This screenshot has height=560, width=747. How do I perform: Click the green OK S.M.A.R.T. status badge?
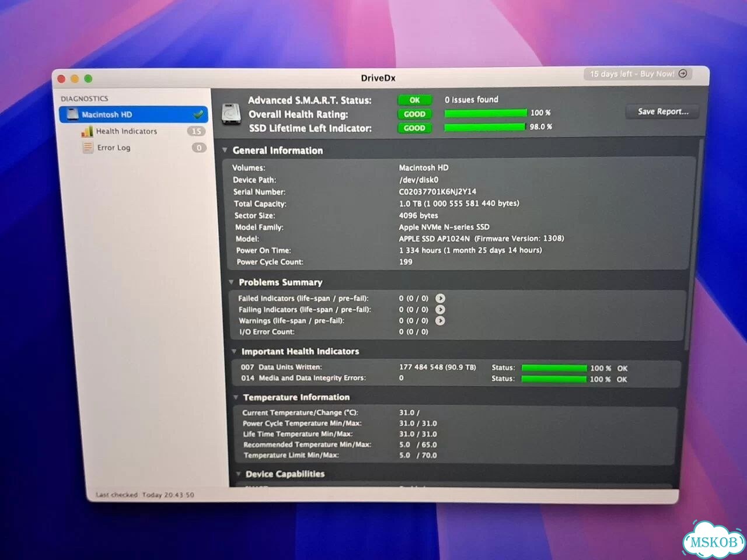click(414, 100)
